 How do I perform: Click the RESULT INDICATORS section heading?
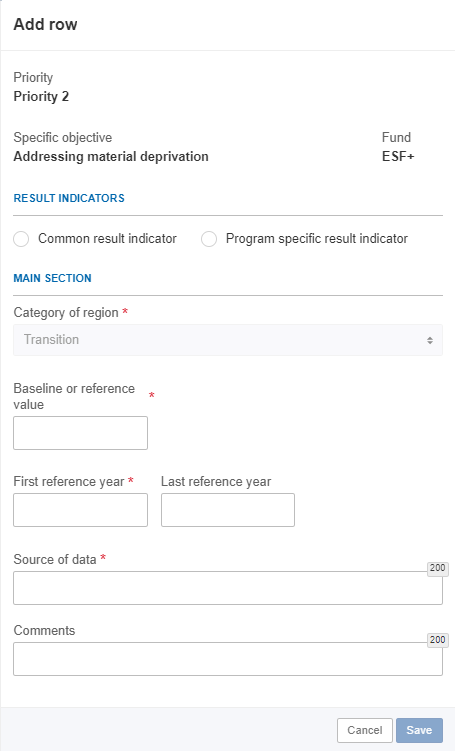(69, 198)
